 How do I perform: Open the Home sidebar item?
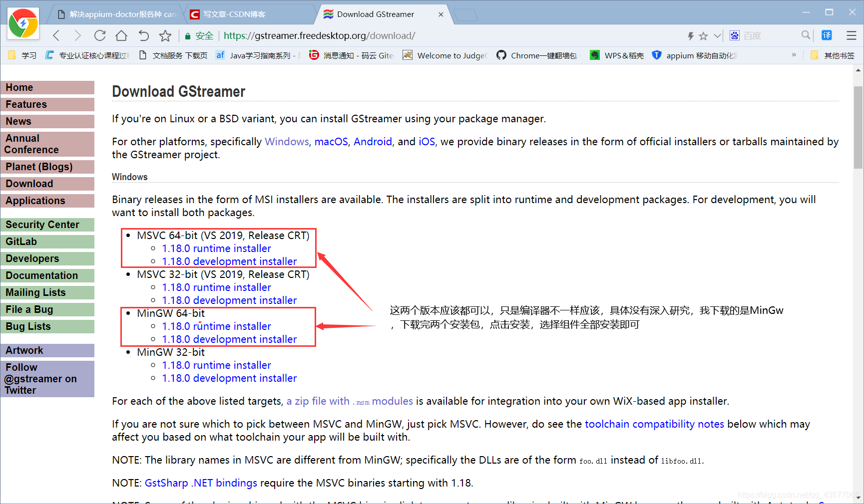[47, 87]
